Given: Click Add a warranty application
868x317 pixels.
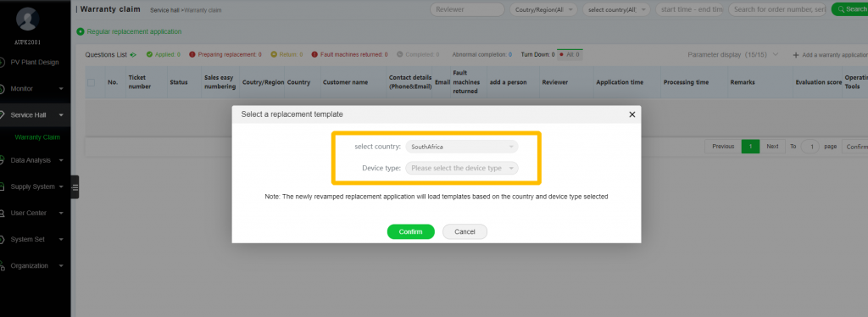Looking at the screenshot, I should tap(831, 55).
